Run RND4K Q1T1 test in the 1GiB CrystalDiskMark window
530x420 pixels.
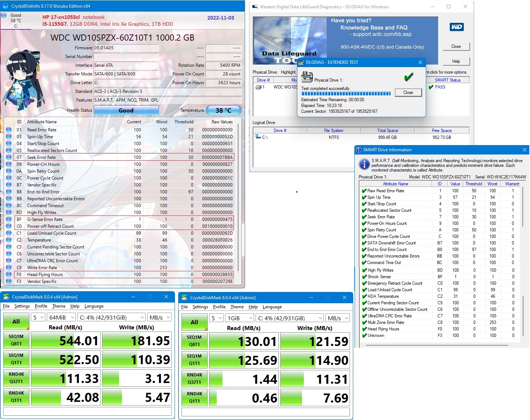tap(194, 398)
